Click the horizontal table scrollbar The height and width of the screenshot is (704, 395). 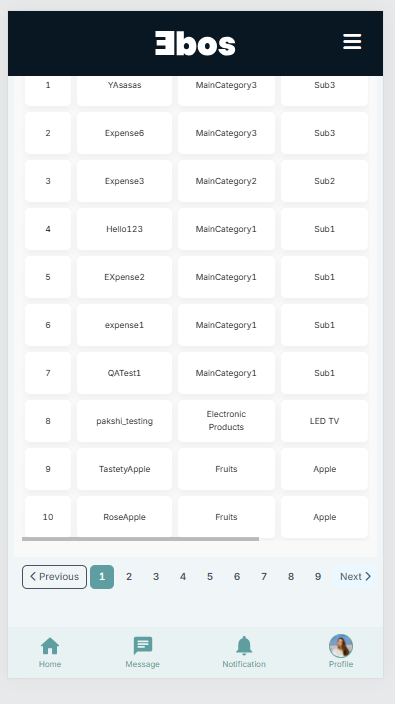[x=140, y=539]
